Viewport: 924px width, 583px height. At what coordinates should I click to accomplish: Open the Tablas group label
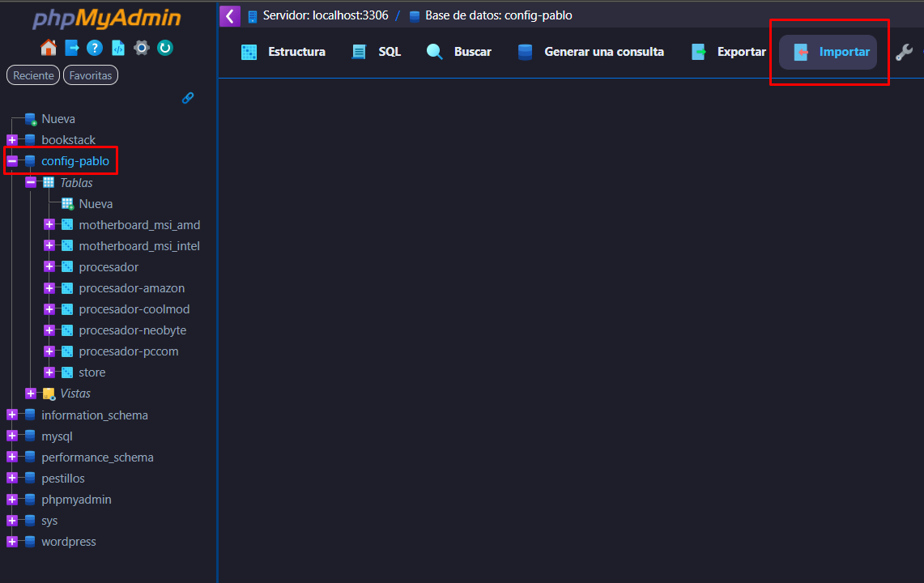pos(76,183)
